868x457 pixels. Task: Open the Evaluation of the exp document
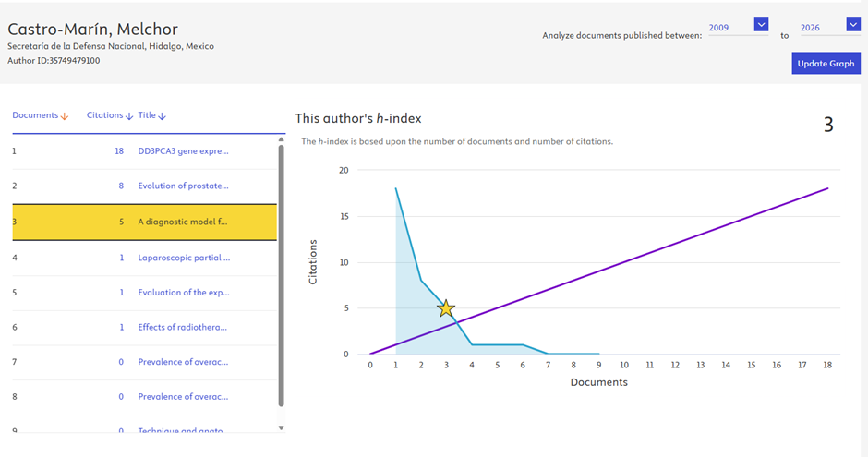(x=183, y=293)
